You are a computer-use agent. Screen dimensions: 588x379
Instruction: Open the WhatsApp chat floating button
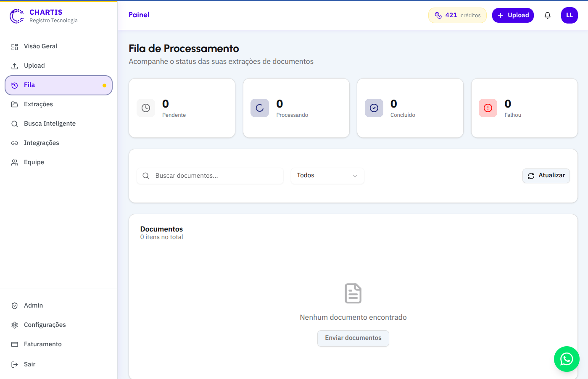(x=567, y=359)
